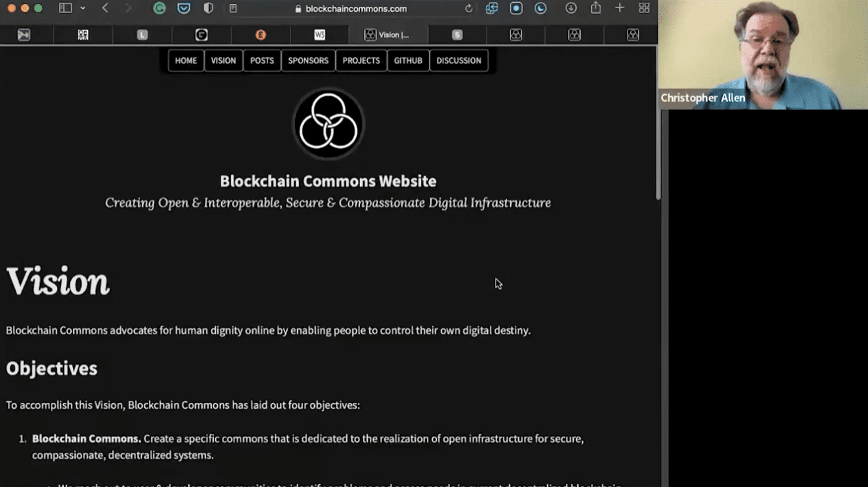868x487 pixels.
Task: Click the Grammarly extension icon
Action: click(159, 8)
